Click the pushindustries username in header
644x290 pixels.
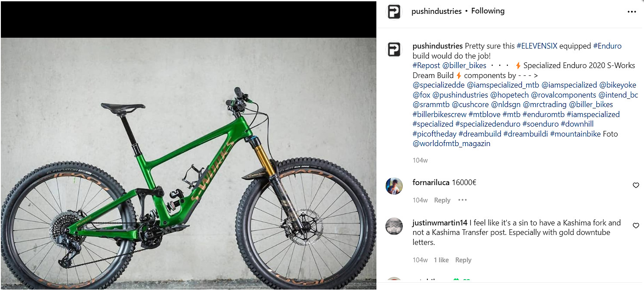tap(436, 11)
